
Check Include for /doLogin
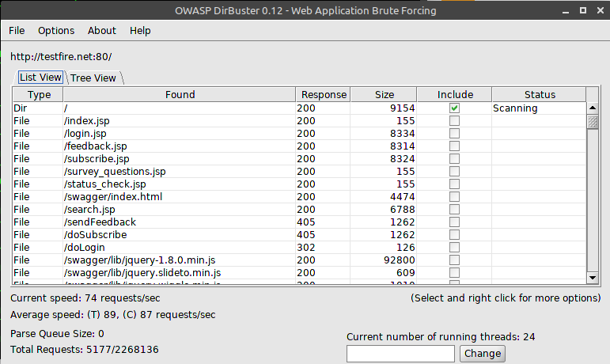click(454, 248)
